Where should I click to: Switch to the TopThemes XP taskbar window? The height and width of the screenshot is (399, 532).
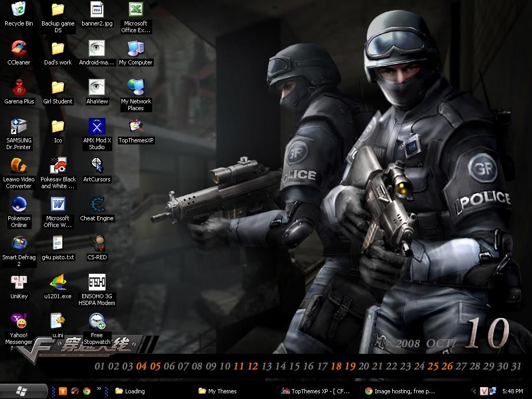click(x=317, y=391)
